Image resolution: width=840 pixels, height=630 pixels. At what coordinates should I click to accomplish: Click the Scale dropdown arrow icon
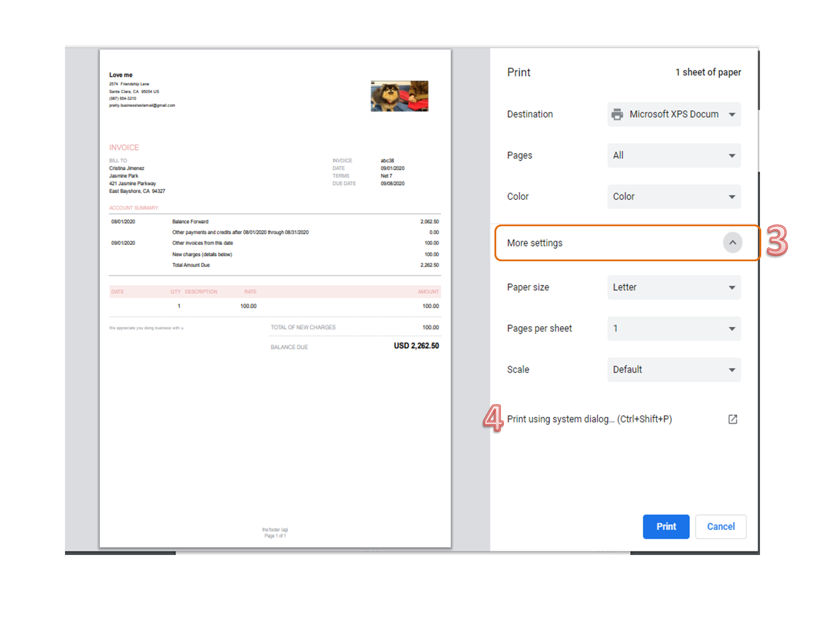click(x=731, y=369)
